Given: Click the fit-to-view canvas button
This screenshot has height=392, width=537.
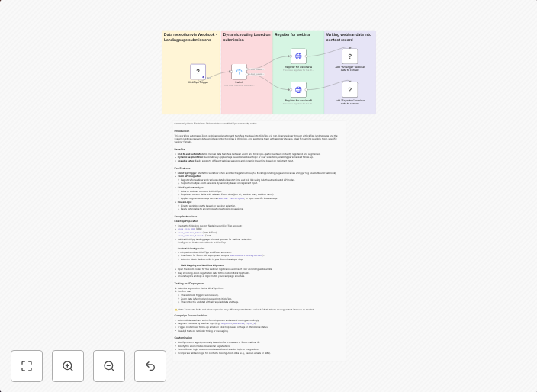Looking at the screenshot, I should coord(27,366).
